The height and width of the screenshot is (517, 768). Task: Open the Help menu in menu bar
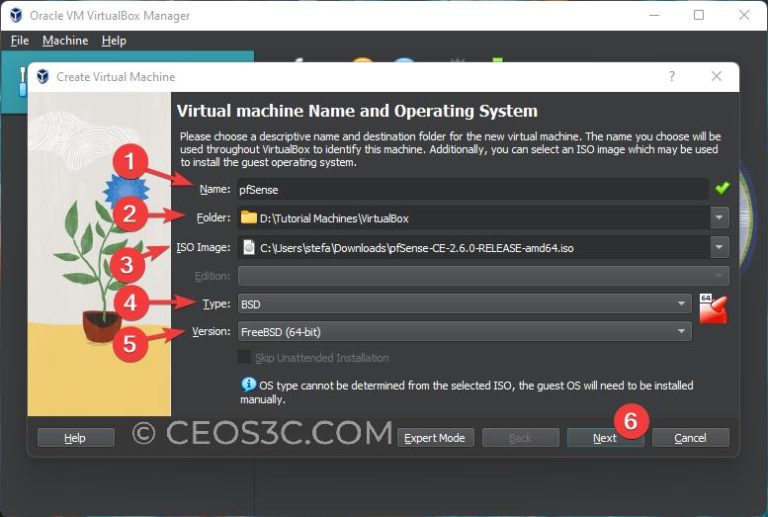click(x=114, y=41)
